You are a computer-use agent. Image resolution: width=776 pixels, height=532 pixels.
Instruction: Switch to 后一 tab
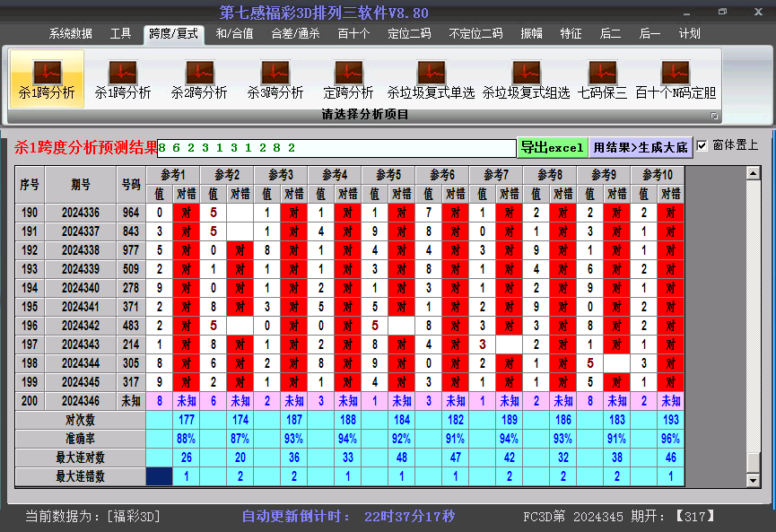point(650,34)
